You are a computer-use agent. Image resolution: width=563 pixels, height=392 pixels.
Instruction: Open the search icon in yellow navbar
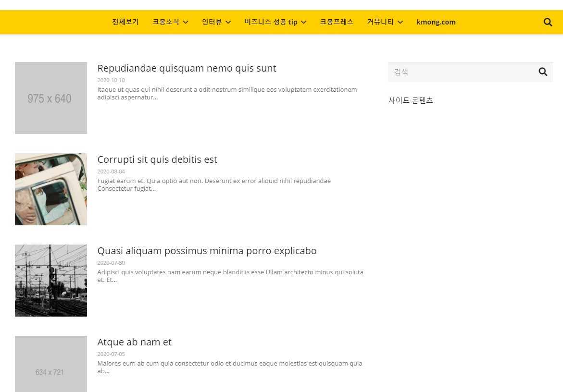coord(548,22)
